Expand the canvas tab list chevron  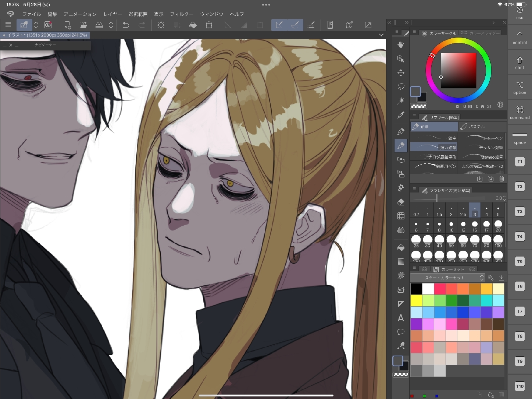pos(381,35)
